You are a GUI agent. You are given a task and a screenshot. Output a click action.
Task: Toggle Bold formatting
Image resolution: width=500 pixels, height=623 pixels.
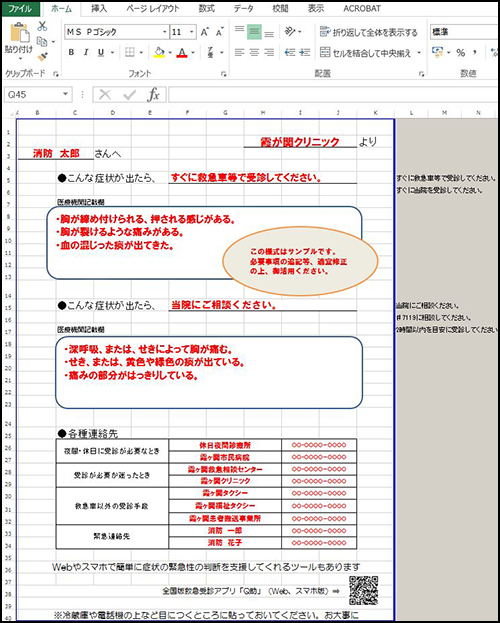coord(72,52)
